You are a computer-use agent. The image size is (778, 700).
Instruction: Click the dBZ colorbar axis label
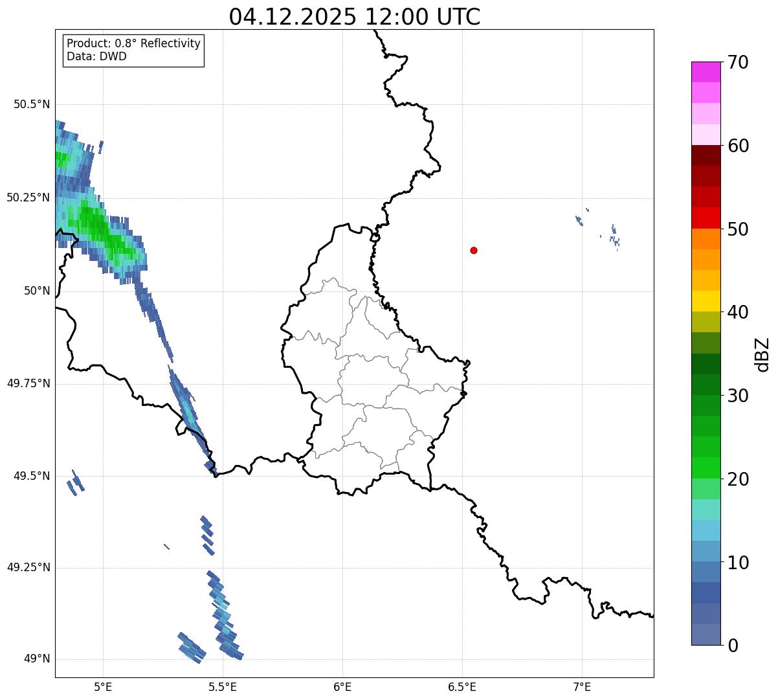click(762, 354)
